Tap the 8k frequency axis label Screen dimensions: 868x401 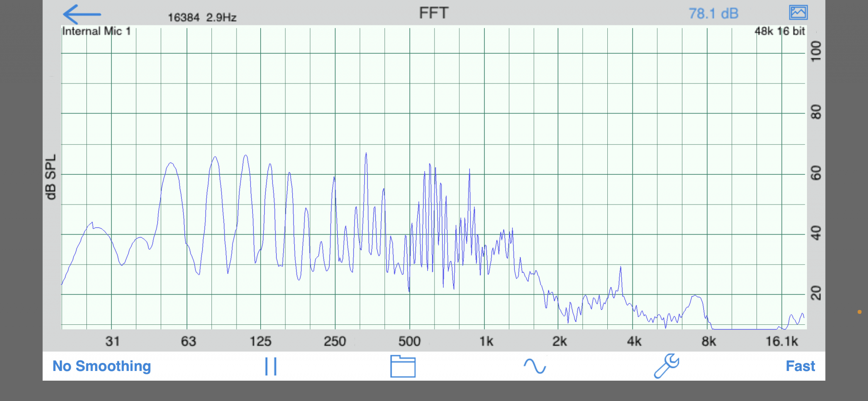coord(709,341)
